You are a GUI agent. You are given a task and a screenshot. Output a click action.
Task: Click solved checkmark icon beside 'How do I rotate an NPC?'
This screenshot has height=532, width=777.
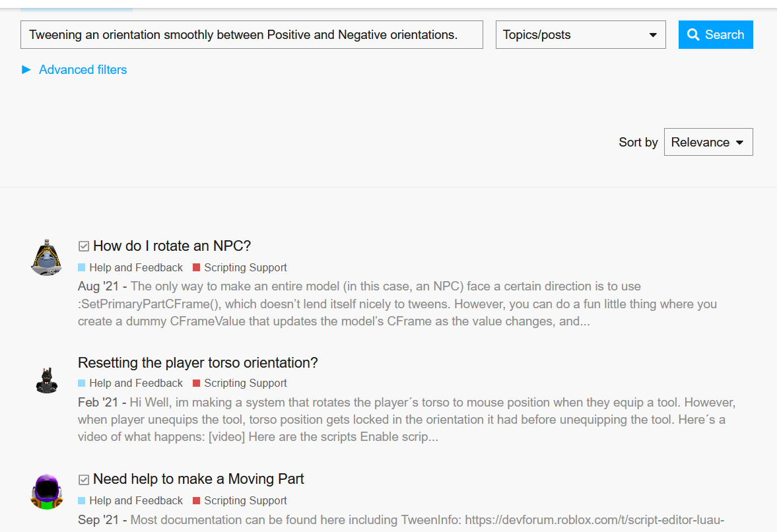click(84, 246)
